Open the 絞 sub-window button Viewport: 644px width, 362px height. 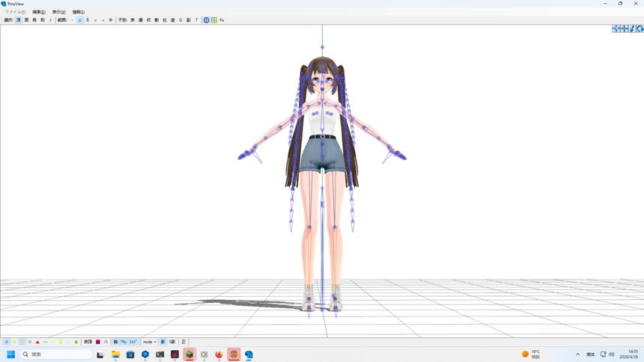(149, 19)
